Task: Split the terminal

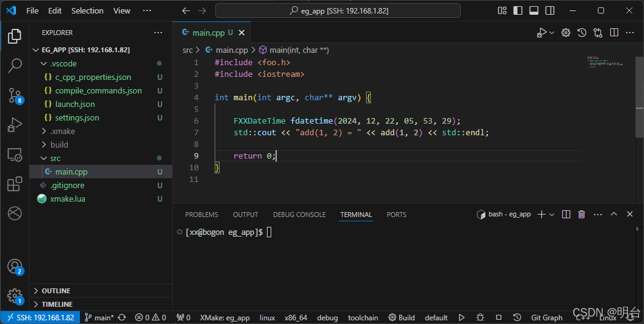Action: [566, 214]
